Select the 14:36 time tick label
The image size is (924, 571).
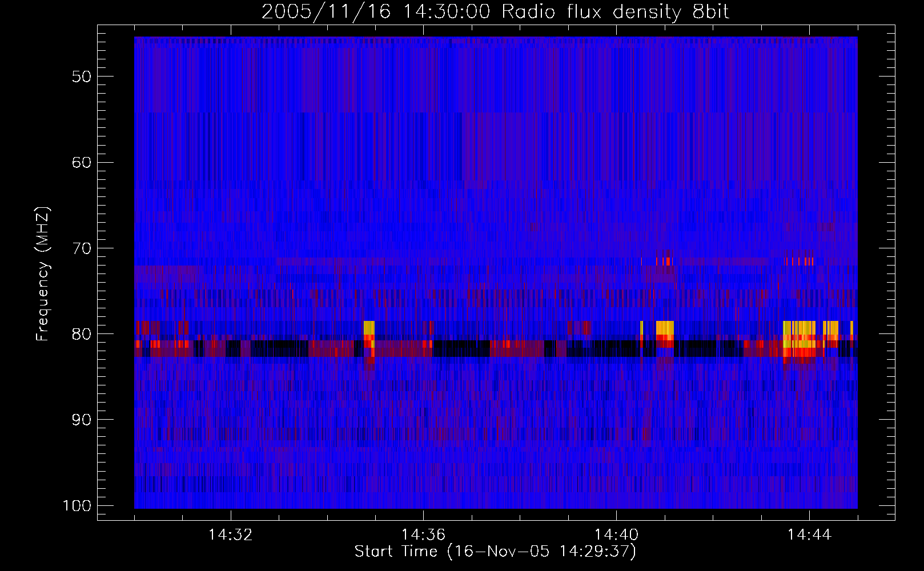point(423,535)
